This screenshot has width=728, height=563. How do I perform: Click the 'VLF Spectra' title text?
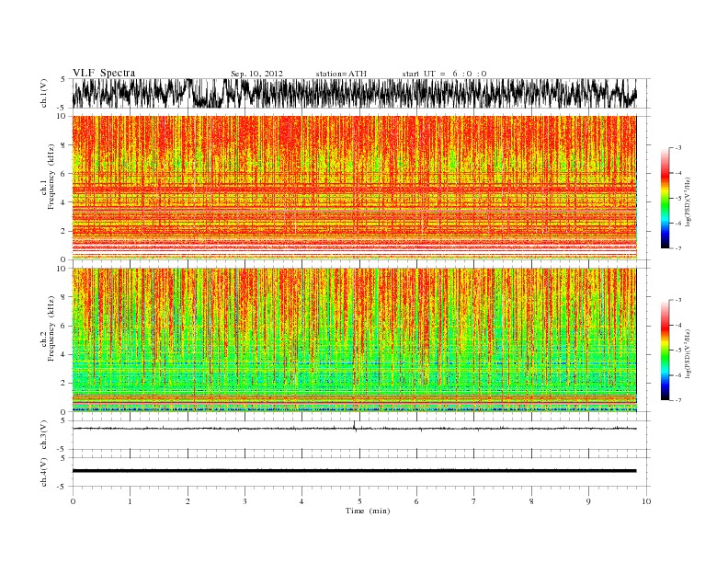[x=104, y=73]
